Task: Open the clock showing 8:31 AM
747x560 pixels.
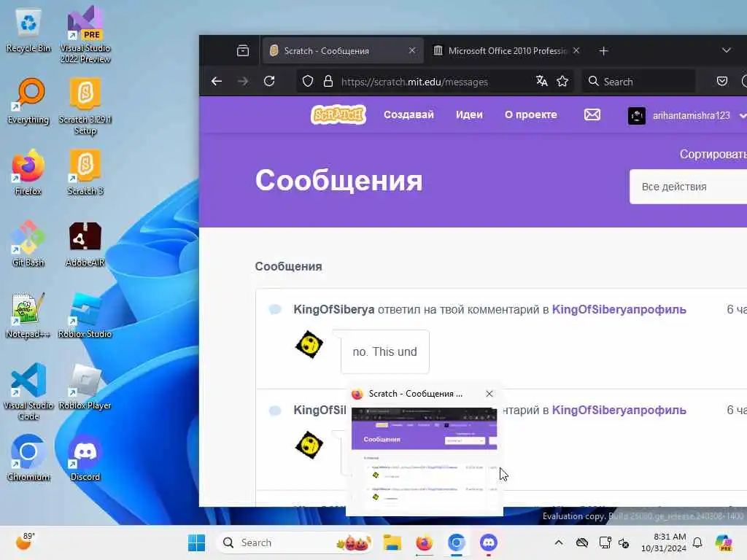Action: (x=664, y=542)
